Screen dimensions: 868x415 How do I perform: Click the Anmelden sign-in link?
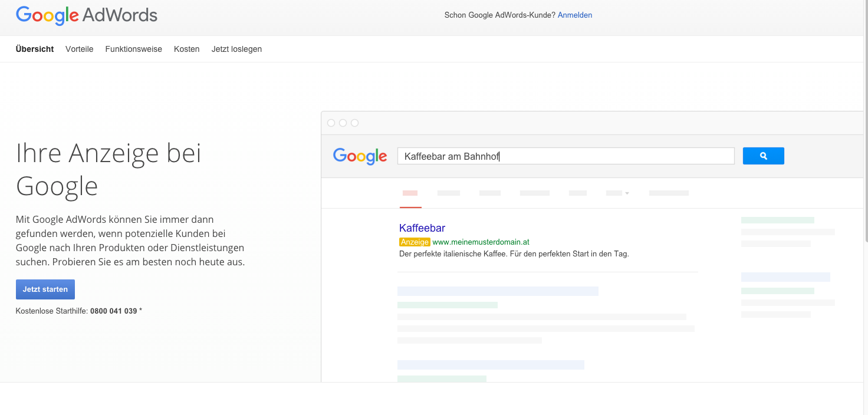[575, 15]
